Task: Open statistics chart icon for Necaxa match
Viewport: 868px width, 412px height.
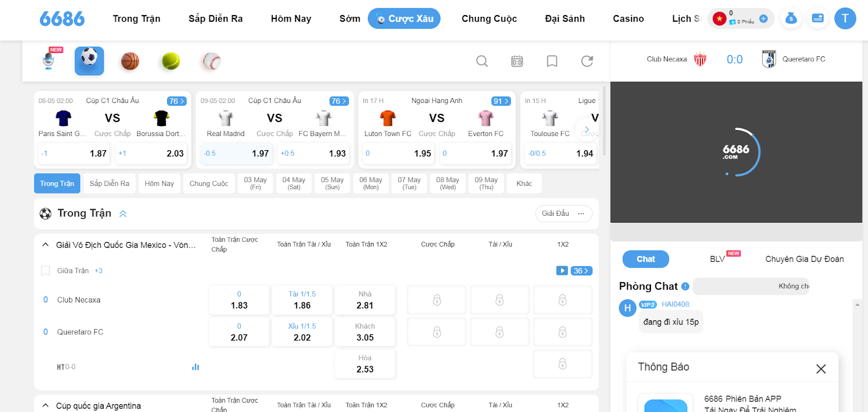Action: (195, 367)
